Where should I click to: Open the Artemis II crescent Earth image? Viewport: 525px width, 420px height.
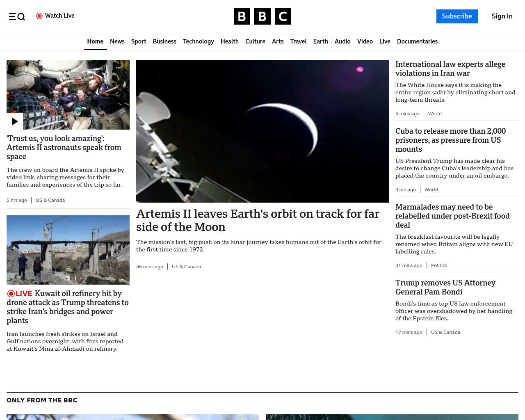coord(262,131)
